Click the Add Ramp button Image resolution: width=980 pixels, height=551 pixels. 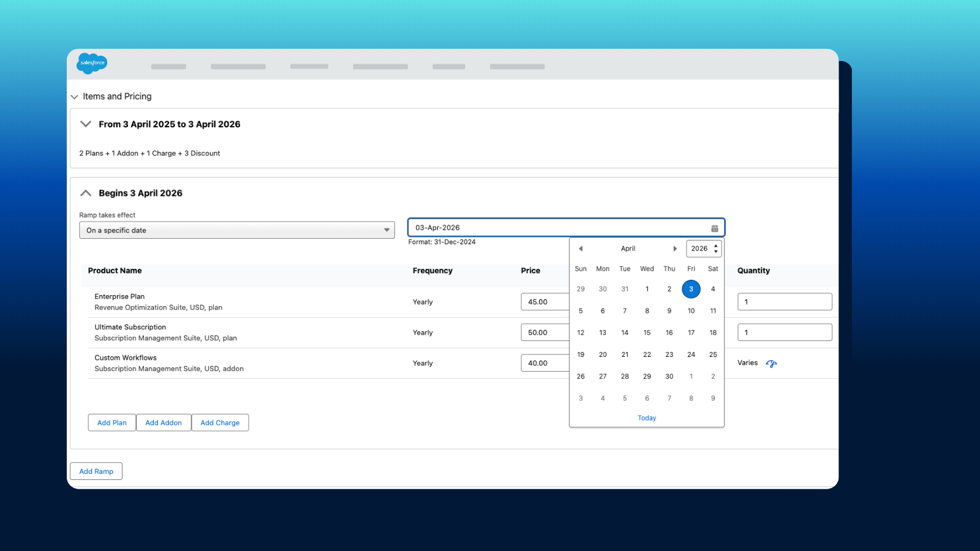[x=96, y=471]
